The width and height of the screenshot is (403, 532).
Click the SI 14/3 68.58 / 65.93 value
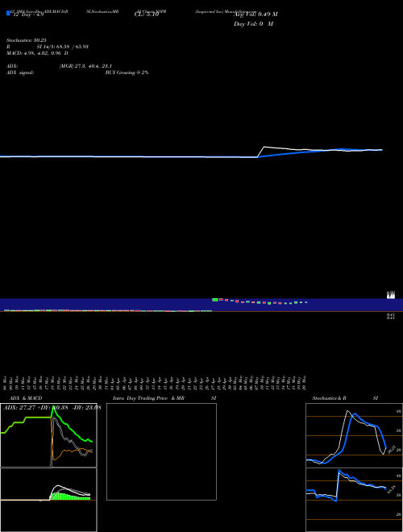(62, 47)
